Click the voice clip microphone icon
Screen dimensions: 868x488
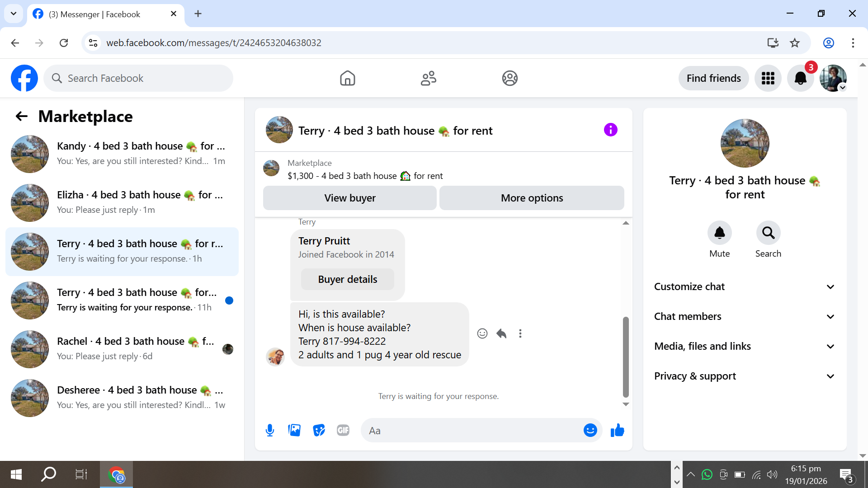pos(270,430)
